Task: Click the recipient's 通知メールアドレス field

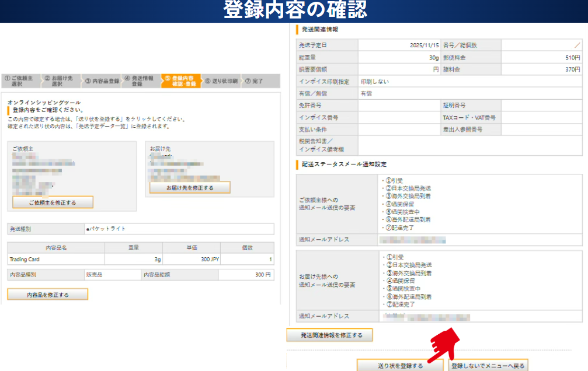Action: pyautogui.click(x=480, y=316)
